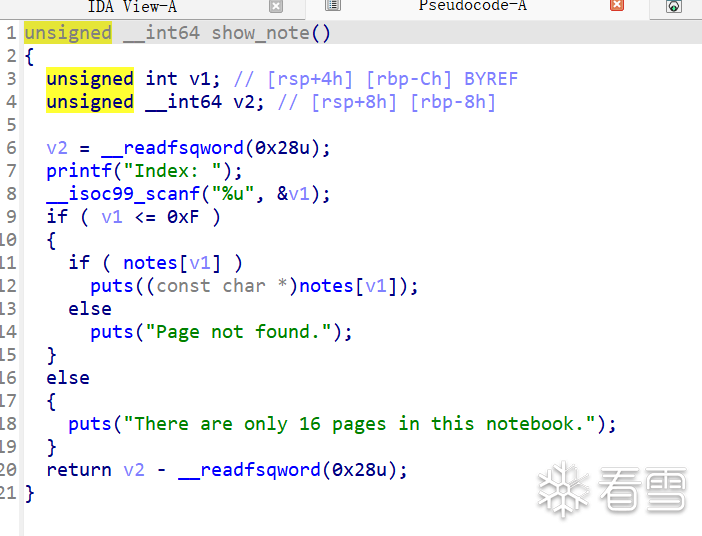
Task: Close the IDA View-A tab
Action: [x=276, y=6]
